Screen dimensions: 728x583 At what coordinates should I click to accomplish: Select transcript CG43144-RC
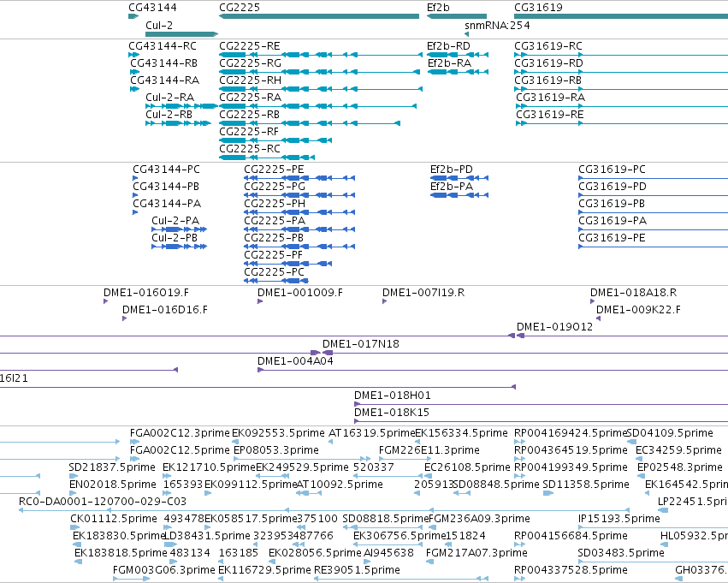pyautogui.click(x=133, y=55)
